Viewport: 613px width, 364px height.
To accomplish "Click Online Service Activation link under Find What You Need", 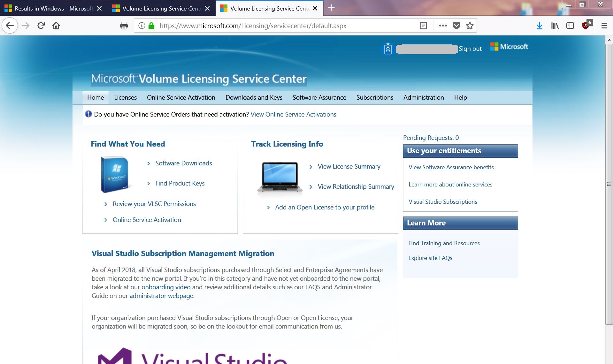I will [147, 220].
